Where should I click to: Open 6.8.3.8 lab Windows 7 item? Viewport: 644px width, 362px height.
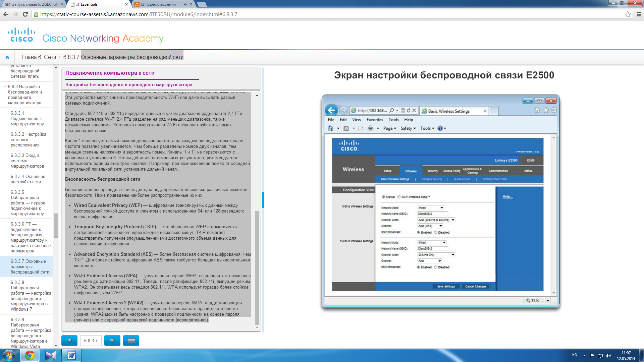point(27,296)
